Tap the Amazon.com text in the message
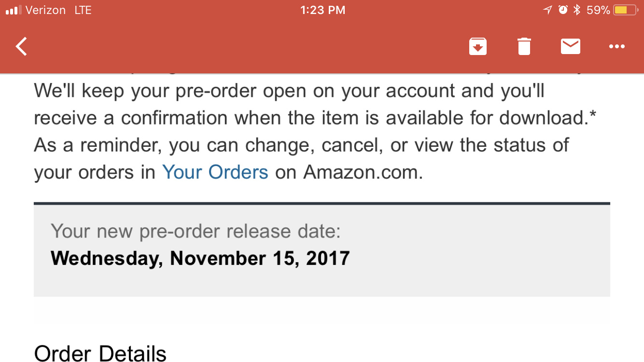The height and width of the screenshot is (362, 644). click(363, 172)
